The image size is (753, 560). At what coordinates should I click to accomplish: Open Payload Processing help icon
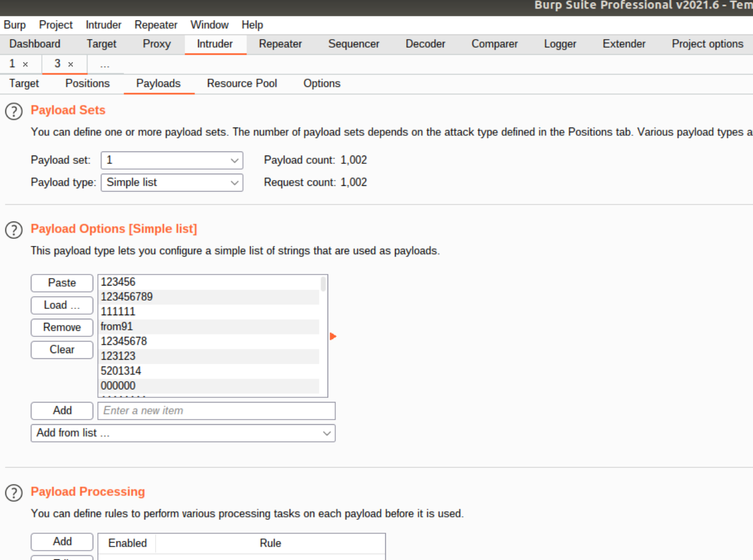[x=14, y=493]
